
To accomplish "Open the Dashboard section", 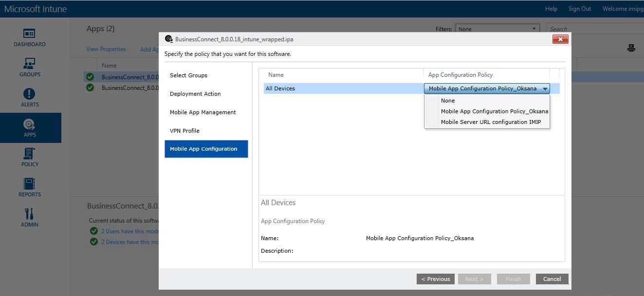I will [x=29, y=38].
